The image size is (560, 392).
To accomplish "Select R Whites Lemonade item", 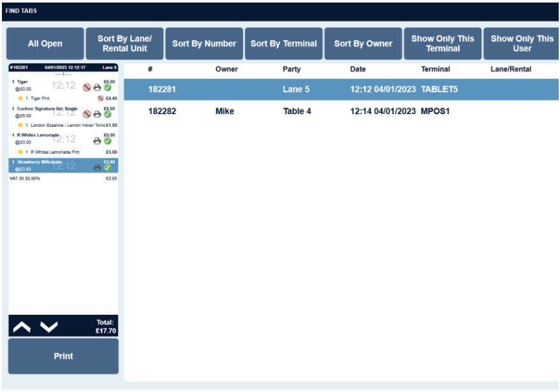I will (63, 139).
